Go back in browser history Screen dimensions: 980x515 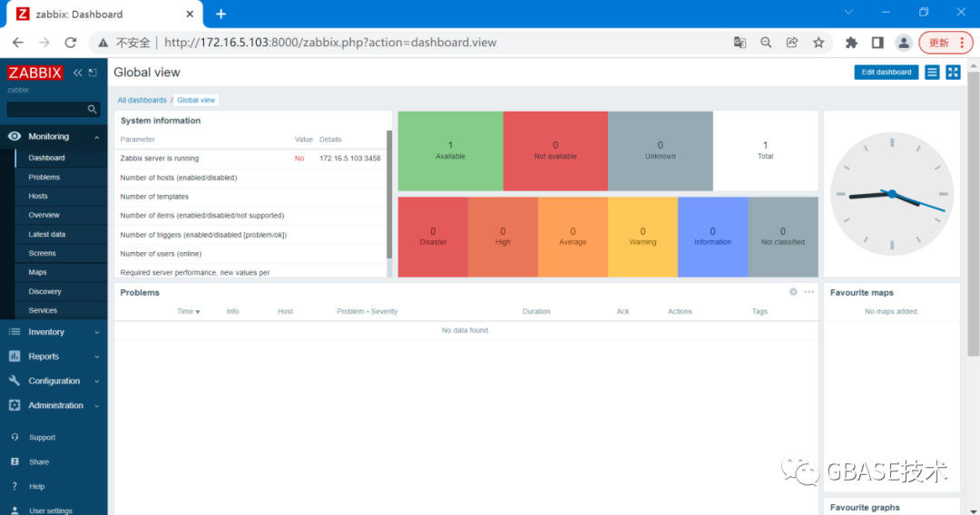pos(18,43)
